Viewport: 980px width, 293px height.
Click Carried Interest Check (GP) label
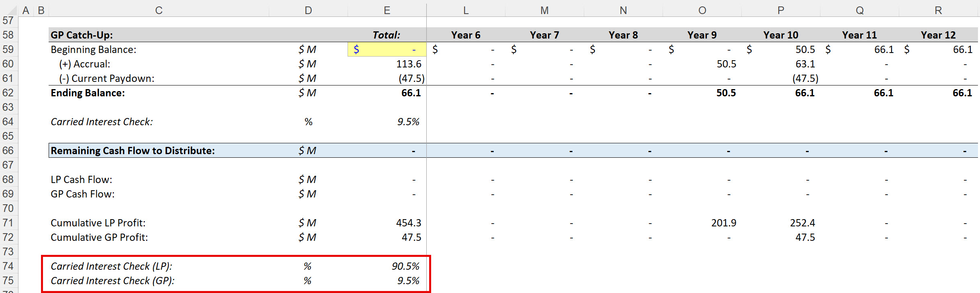[x=113, y=281]
